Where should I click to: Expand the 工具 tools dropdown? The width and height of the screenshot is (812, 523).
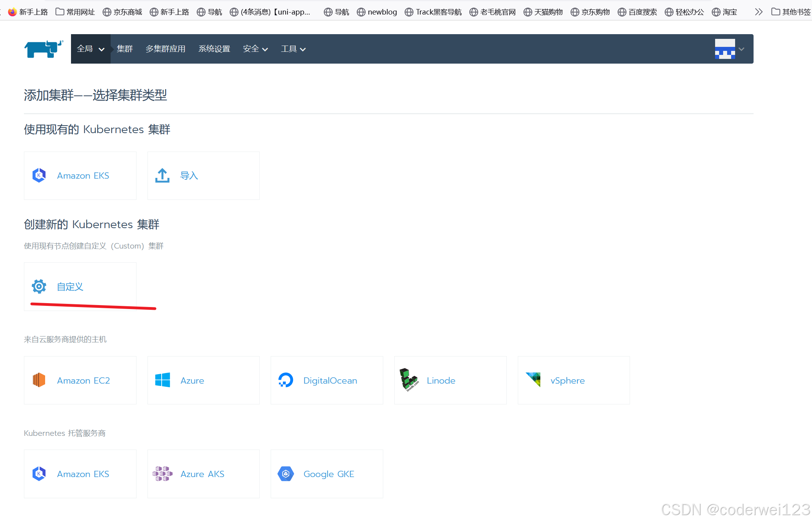tap(293, 49)
